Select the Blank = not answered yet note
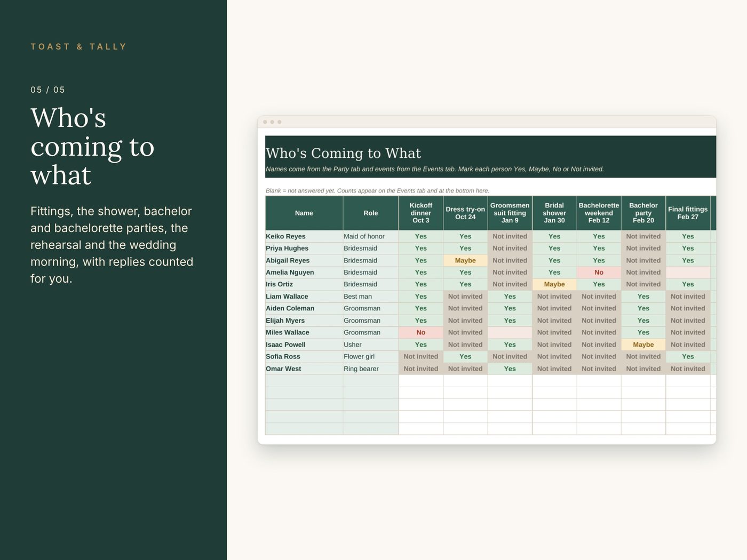Viewport: 747px width, 560px height. coord(378,190)
